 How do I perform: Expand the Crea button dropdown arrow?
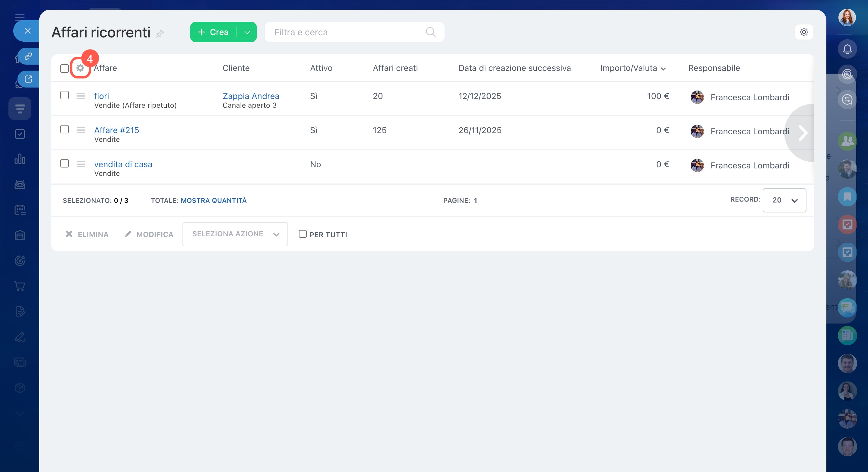(x=247, y=32)
